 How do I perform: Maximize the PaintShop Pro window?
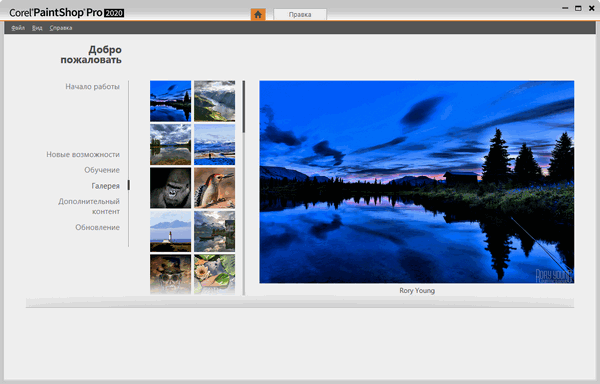pos(578,8)
